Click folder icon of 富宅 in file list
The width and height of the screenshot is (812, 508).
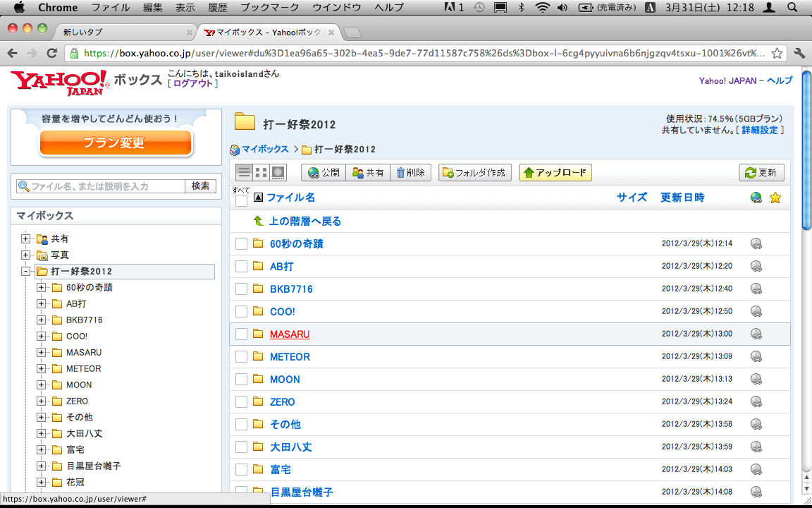258,469
